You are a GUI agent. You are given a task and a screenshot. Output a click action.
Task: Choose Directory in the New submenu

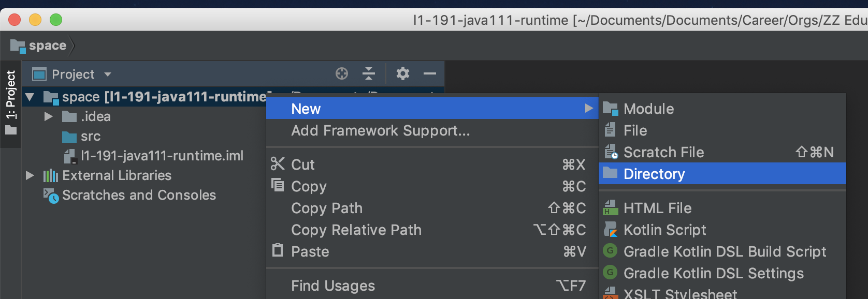pos(722,174)
